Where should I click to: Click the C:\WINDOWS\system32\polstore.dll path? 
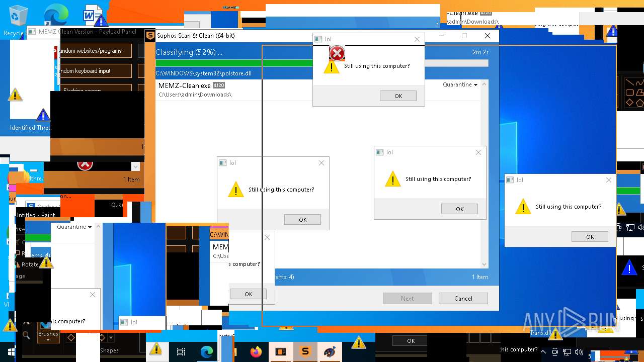[x=203, y=73]
